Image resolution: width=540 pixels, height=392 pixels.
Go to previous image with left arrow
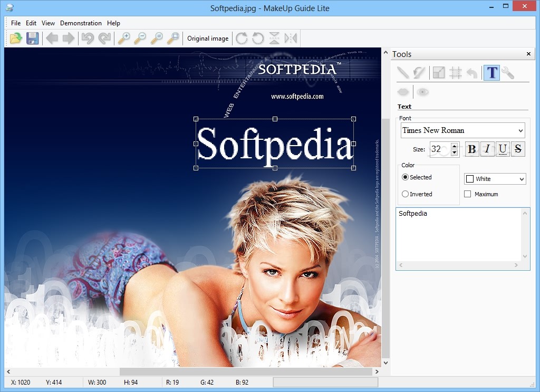[52, 38]
